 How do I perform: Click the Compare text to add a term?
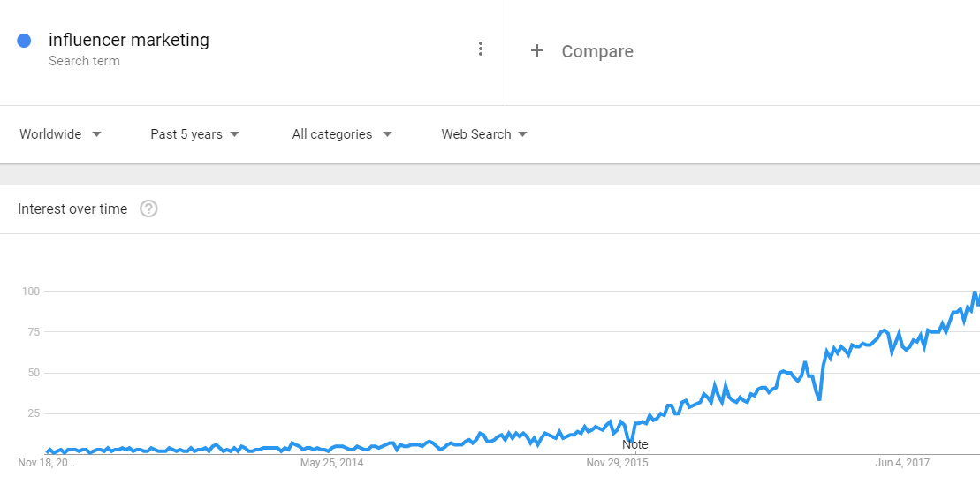[596, 51]
